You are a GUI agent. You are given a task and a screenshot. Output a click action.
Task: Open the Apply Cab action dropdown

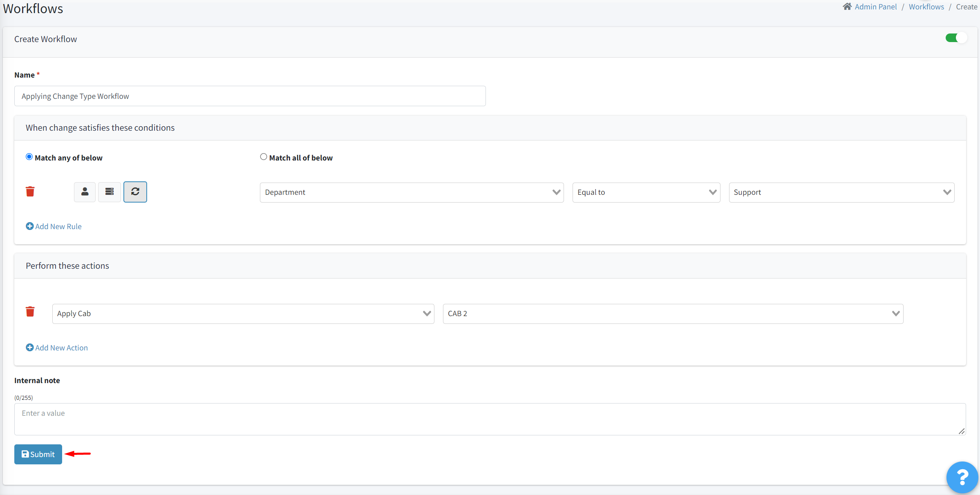243,314
